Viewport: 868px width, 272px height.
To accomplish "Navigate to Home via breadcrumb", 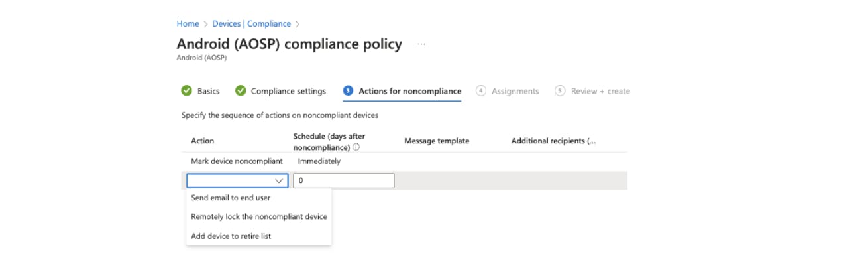I will pos(188,24).
